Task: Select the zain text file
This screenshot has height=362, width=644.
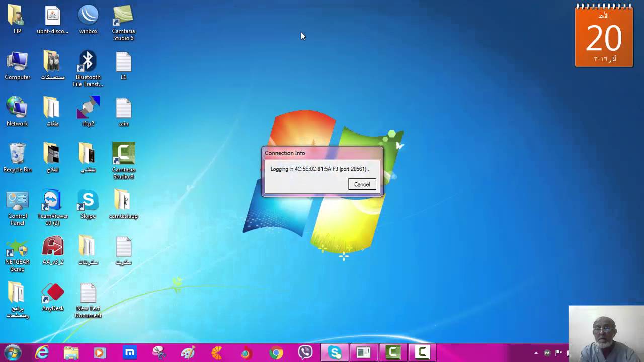Action: pos(123,112)
